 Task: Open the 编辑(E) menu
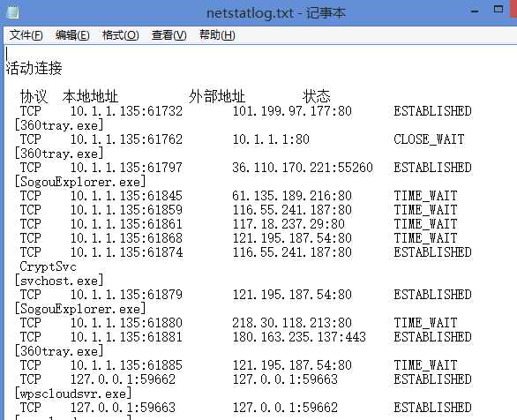[72, 35]
